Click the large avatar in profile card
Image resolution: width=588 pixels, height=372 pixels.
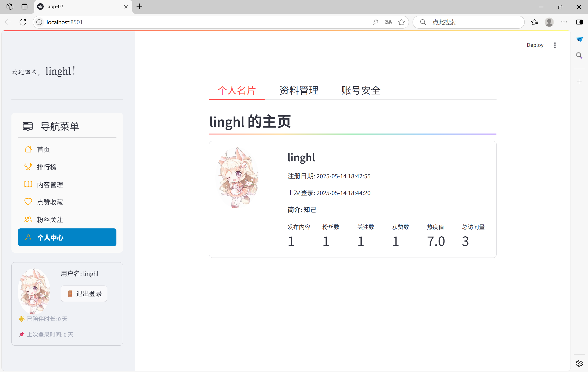(238, 178)
